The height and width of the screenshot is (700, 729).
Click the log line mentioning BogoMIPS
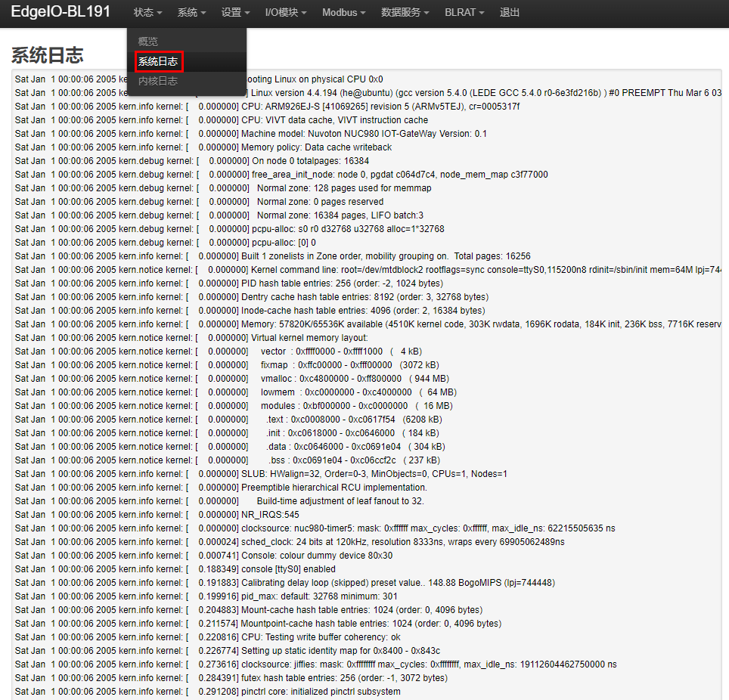285,583
